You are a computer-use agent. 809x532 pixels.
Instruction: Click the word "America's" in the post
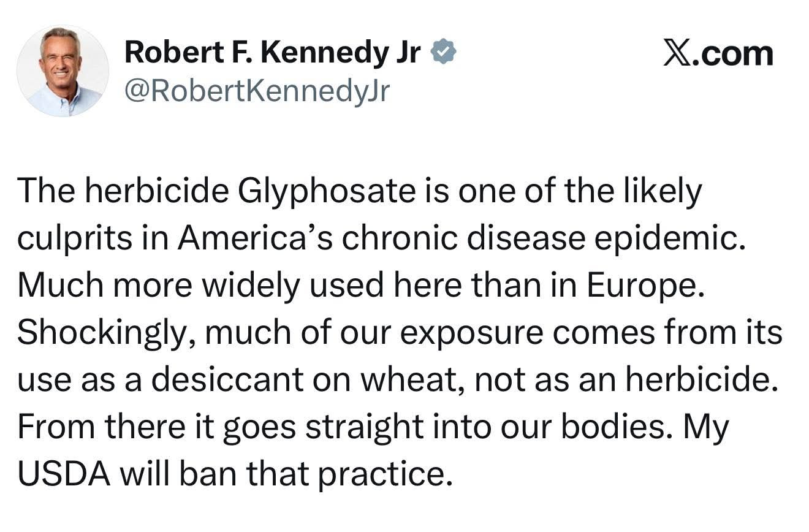click(255, 239)
